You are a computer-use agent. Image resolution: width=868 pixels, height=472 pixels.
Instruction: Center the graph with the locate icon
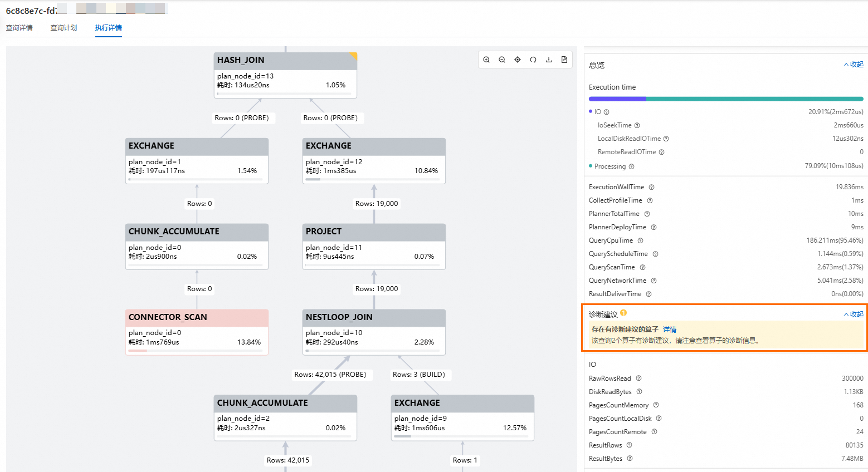(518, 60)
